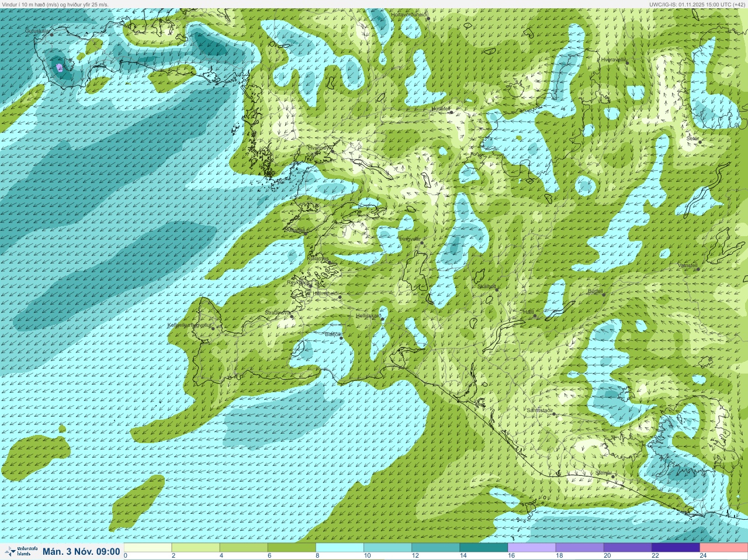Click the 20–22 m/s violet swatch
748x560 pixels.
point(627,548)
